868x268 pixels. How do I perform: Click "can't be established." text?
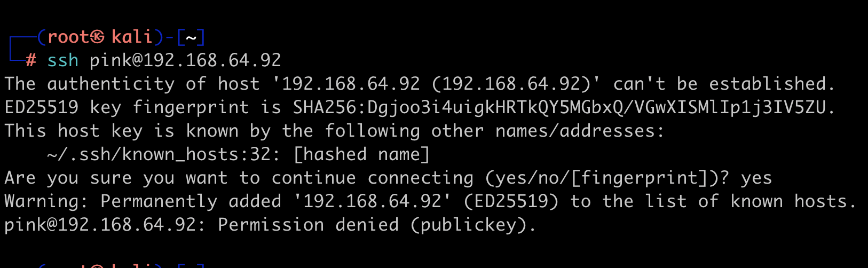(724, 84)
